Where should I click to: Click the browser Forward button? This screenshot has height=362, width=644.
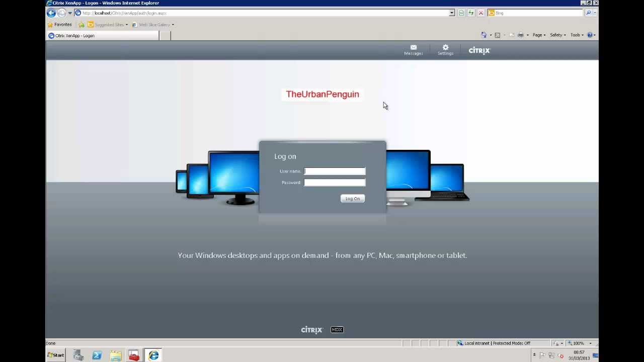click(x=61, y=13)
